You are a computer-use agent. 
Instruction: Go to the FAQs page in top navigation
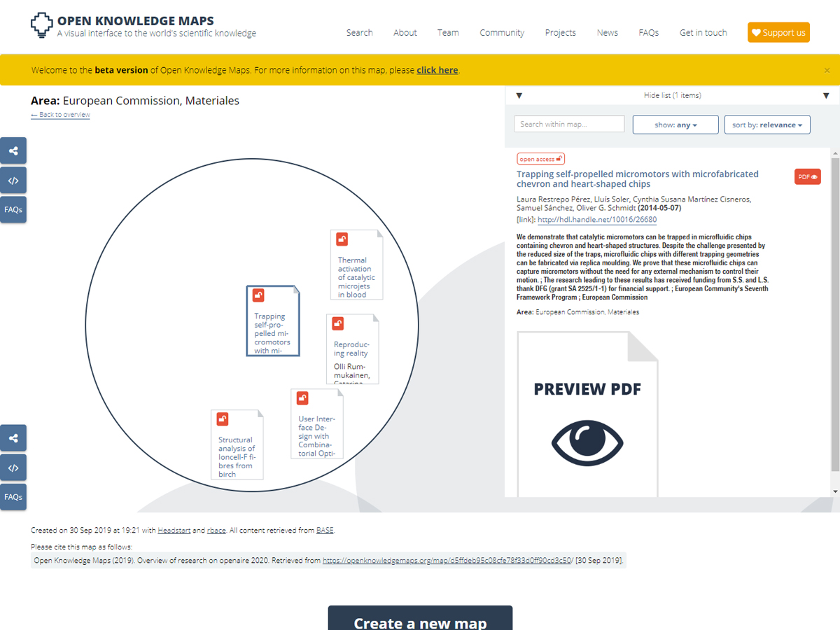click(x=648, y=33)
